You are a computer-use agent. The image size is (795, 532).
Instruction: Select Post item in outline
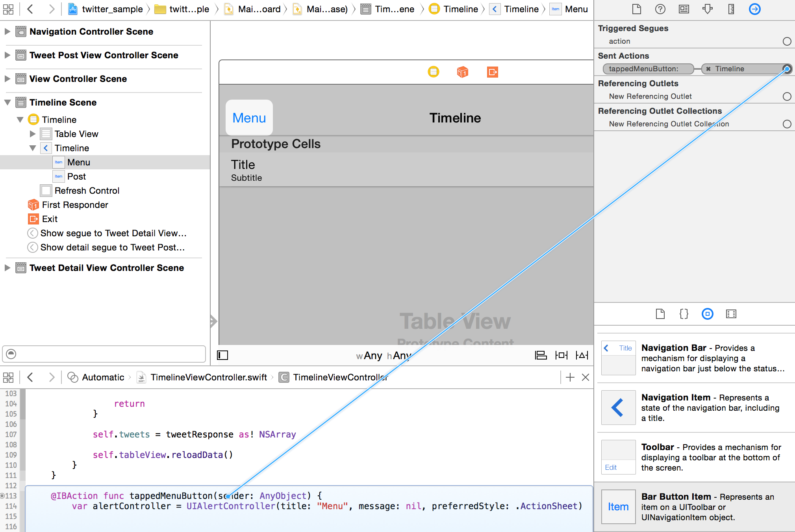click(76, 176)
